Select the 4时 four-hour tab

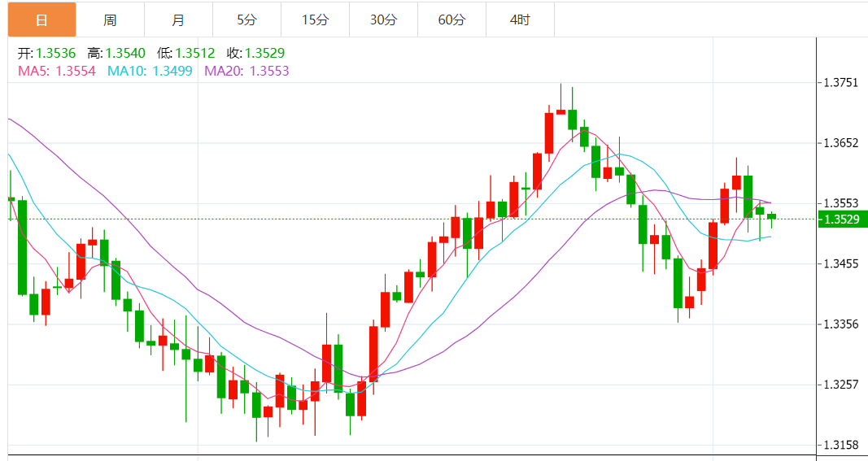(x=520, y=20)
